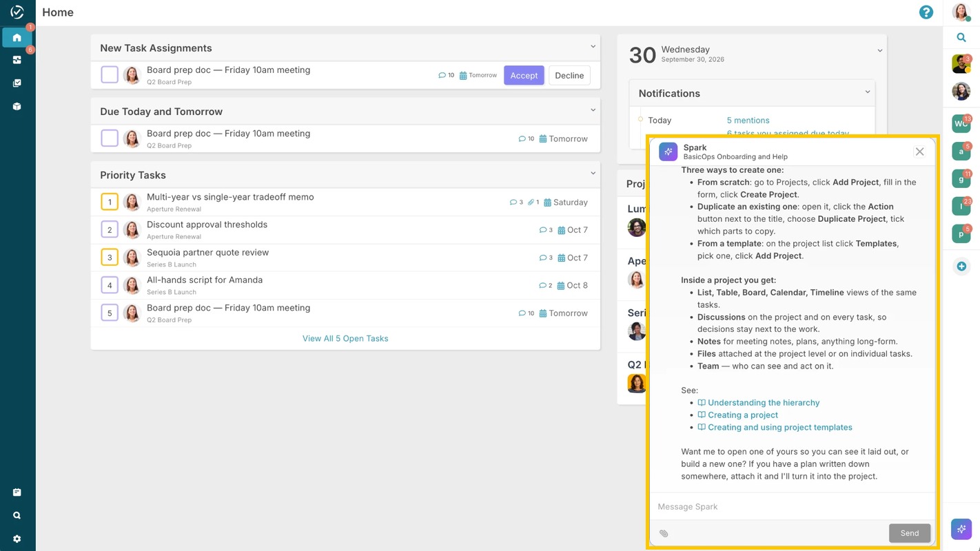Open the WC group chat with 13 badge
The height and width of the screenshot is (551, 980).
pos(961,123)
